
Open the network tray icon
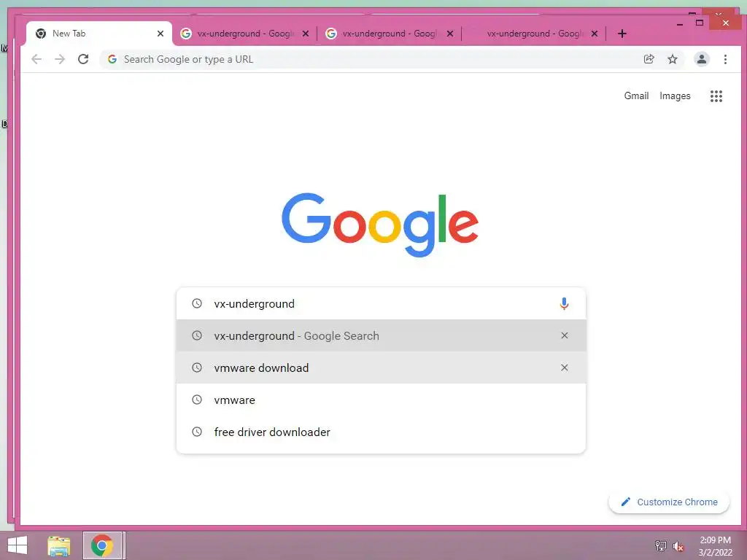click(x=660, y=545)
